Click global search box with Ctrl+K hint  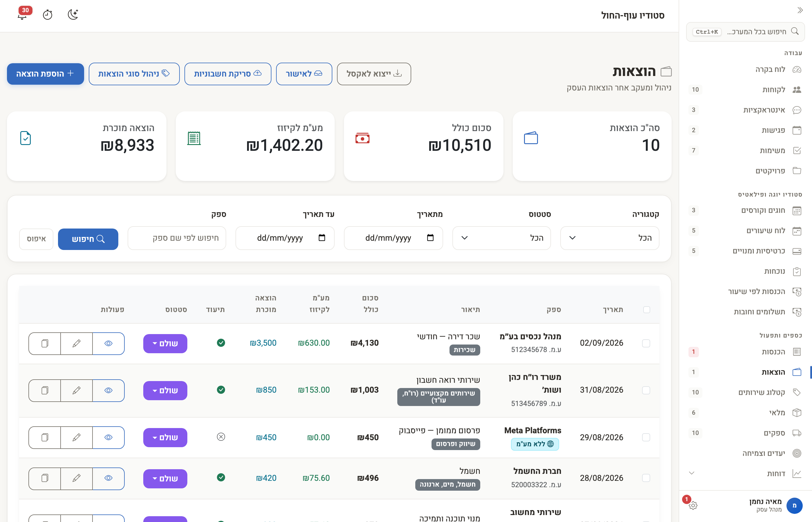[746, 32]
